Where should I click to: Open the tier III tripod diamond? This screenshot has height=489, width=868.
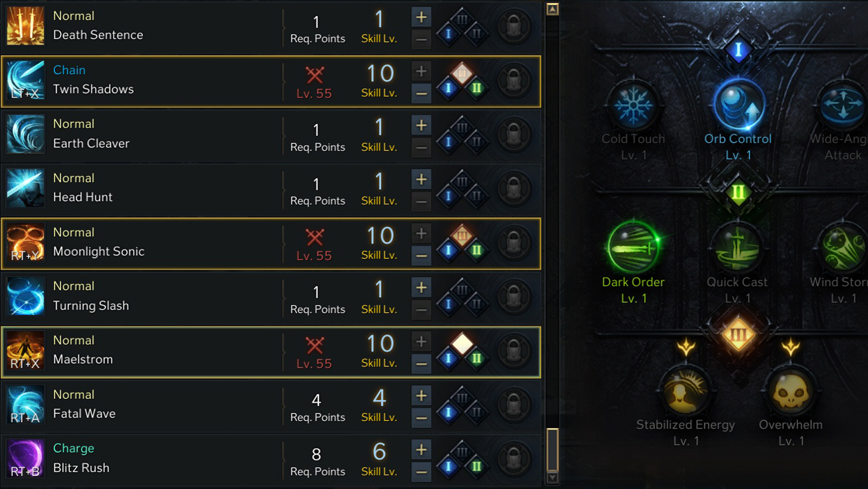738,335
